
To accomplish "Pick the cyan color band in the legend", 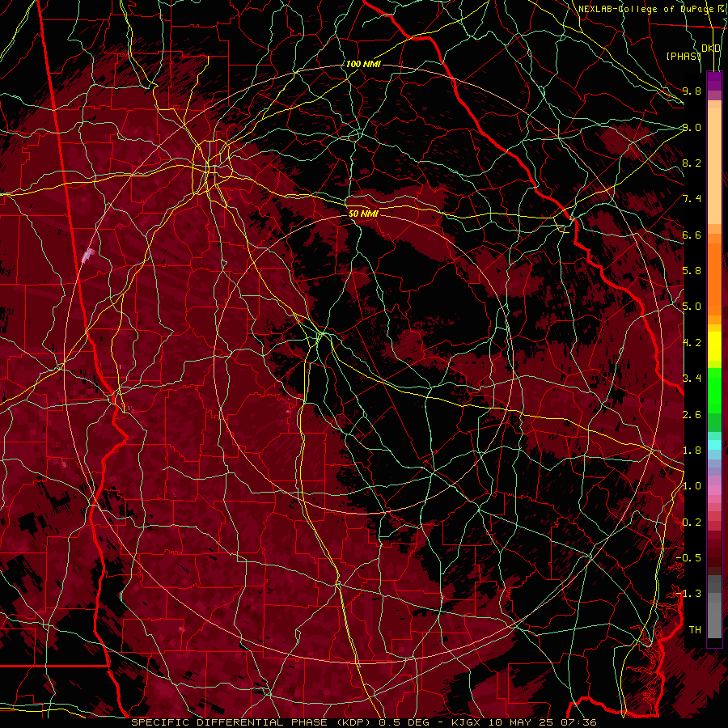I will [x=714, y=445].
